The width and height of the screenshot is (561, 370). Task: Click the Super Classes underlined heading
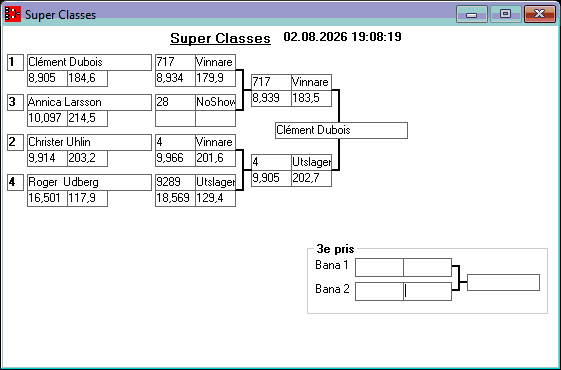click(220, 38)
